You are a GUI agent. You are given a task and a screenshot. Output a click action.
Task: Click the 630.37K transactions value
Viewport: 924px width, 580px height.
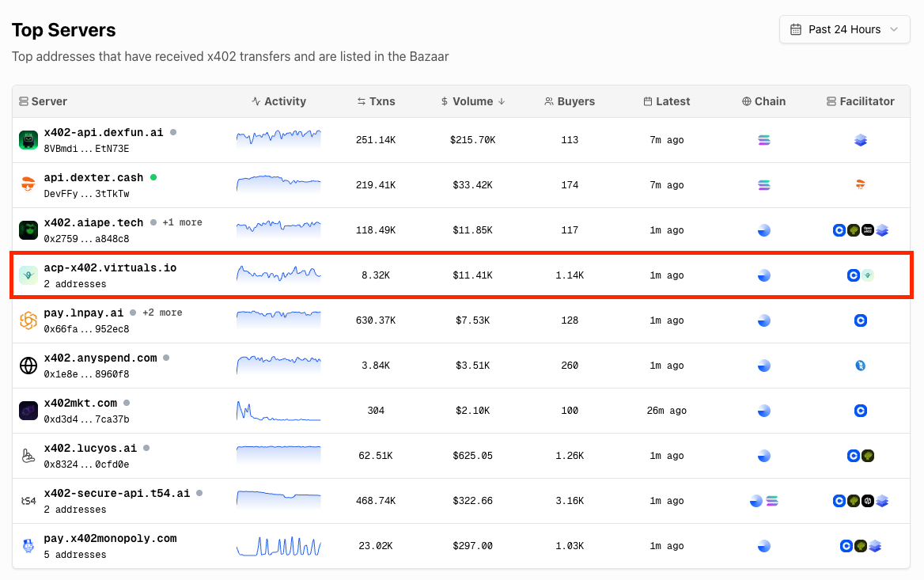point(376,320)
